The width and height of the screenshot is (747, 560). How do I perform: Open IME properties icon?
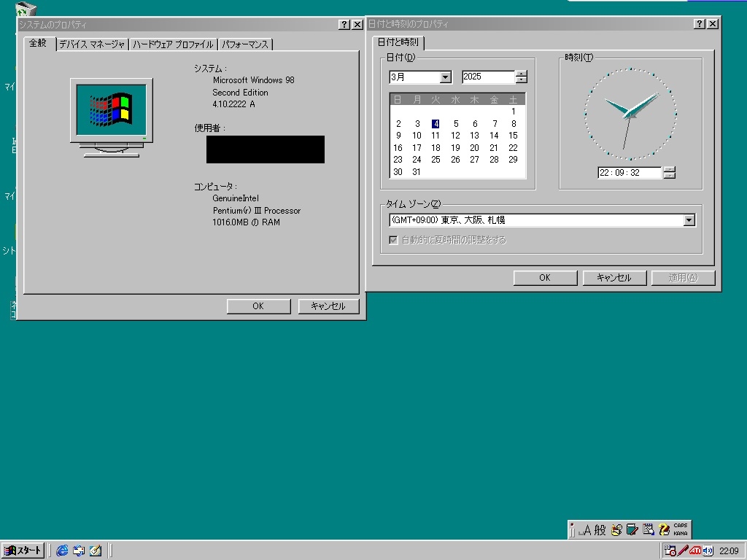click(x=649, y=529)
